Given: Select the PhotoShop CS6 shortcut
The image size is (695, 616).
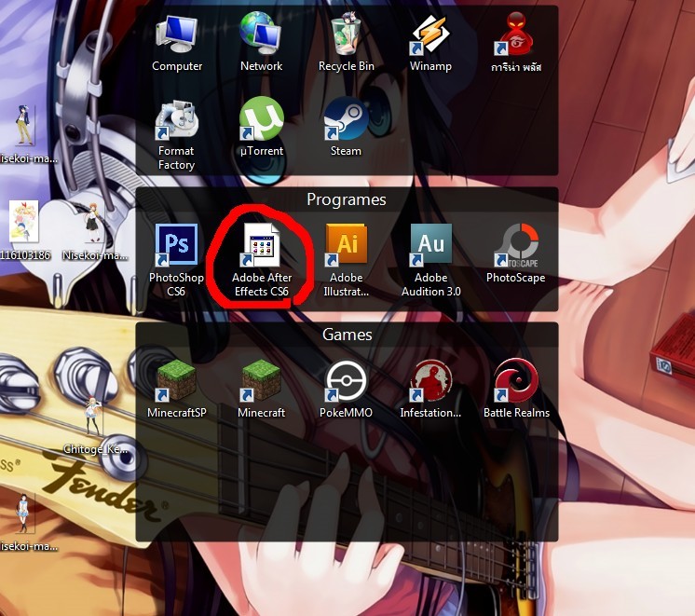Looking at the screenshot, I should [x=176, y=260].
